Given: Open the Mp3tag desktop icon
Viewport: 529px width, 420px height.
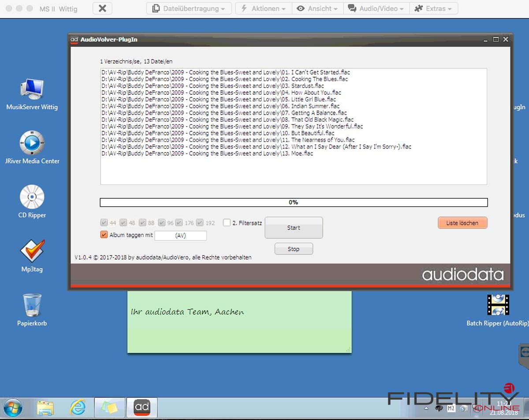Looking at the screenshot, I should [32, 251].
